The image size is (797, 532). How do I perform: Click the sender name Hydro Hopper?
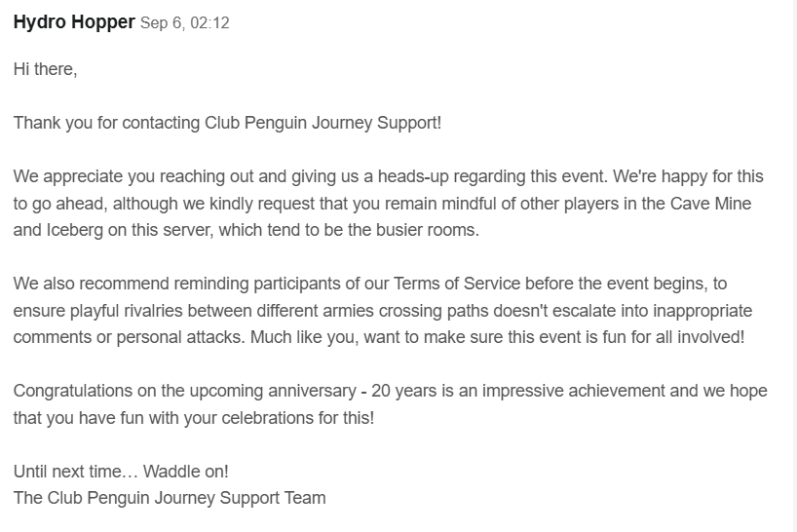pos(74,22)
